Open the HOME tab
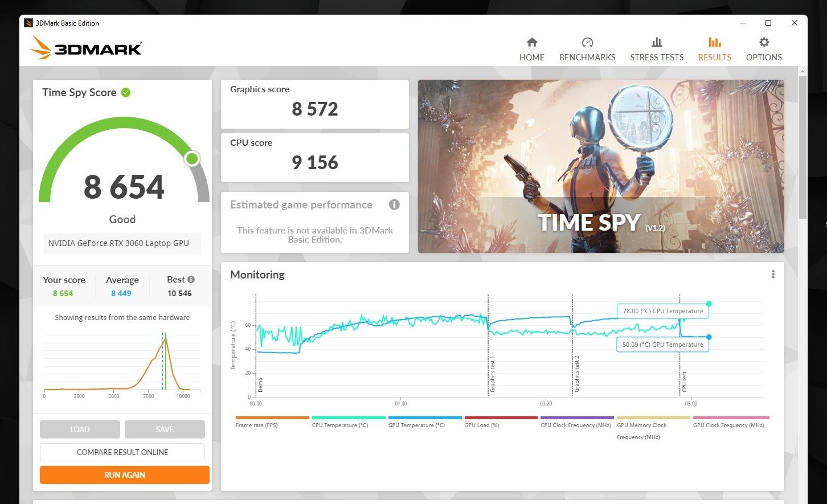This screenshot has width=827, height=504. (x=532, y=50)
